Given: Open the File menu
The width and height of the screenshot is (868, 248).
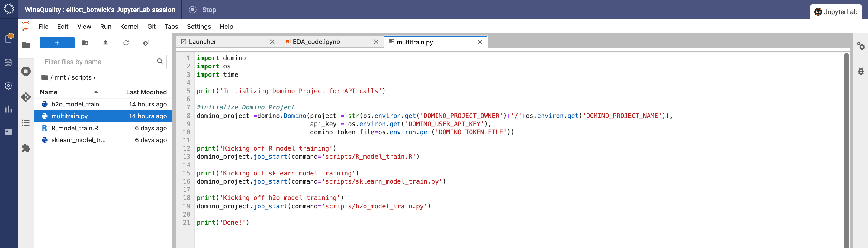Looking at the screenshot, I should click(x=43, y=26).
